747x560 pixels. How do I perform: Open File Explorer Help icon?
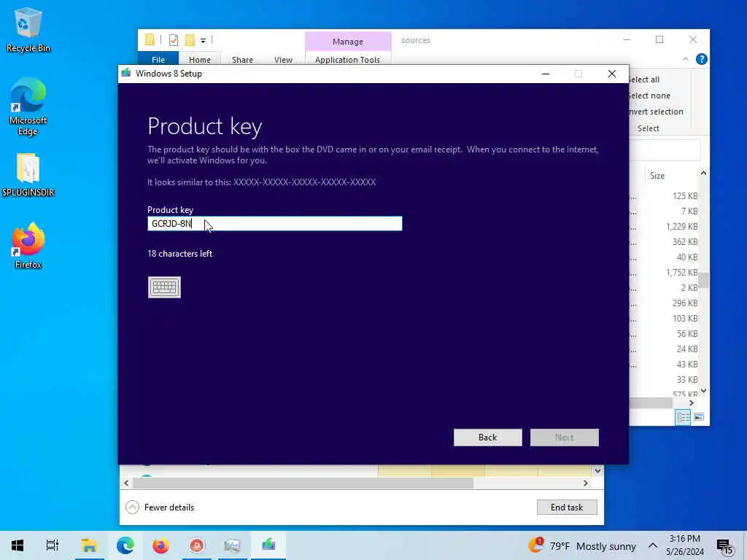coord(701,59)
